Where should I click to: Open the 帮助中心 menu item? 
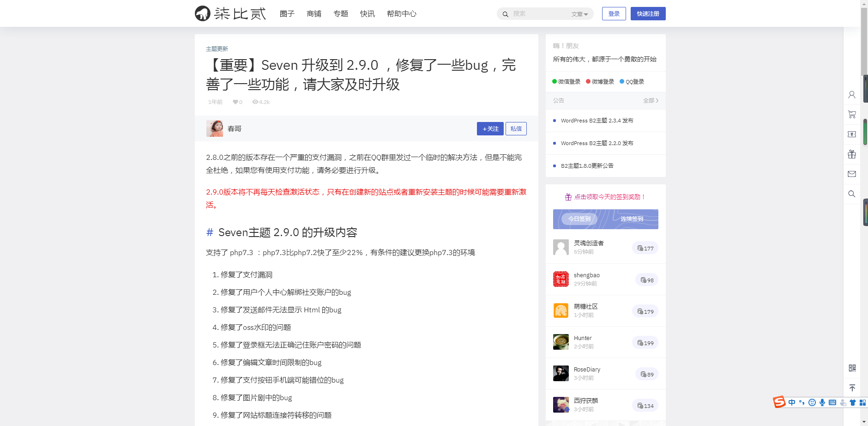click(401, 14)
